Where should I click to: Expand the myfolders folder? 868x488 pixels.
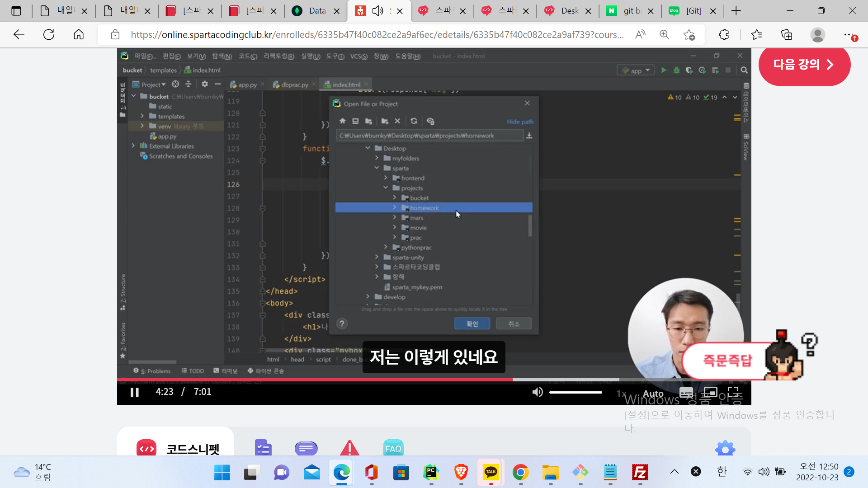(x=377, y=158)
